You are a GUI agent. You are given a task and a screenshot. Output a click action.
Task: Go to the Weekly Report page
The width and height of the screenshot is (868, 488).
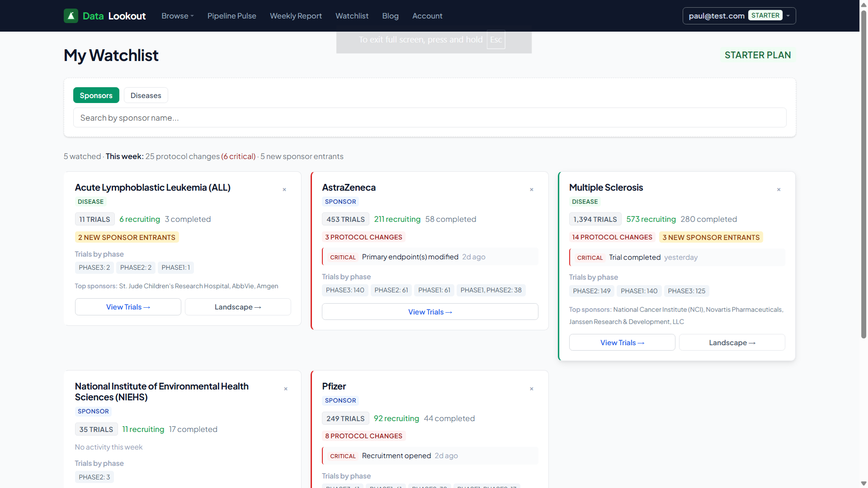click(296, 16)
